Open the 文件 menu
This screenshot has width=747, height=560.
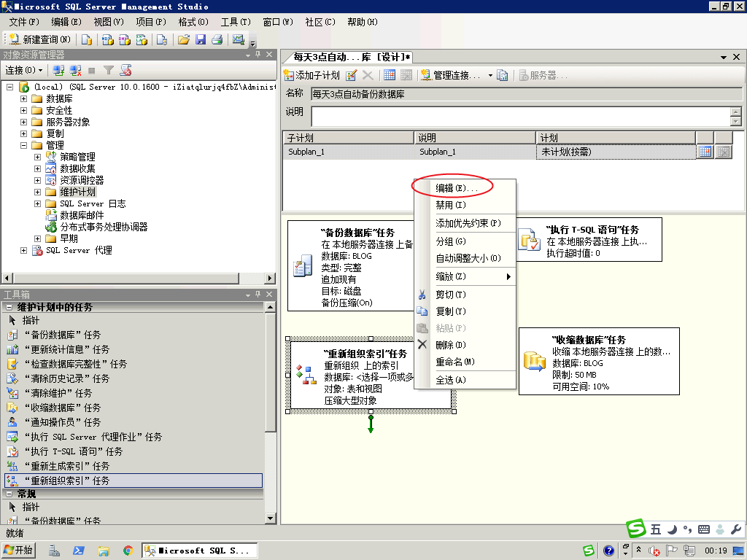click(24, 22)
